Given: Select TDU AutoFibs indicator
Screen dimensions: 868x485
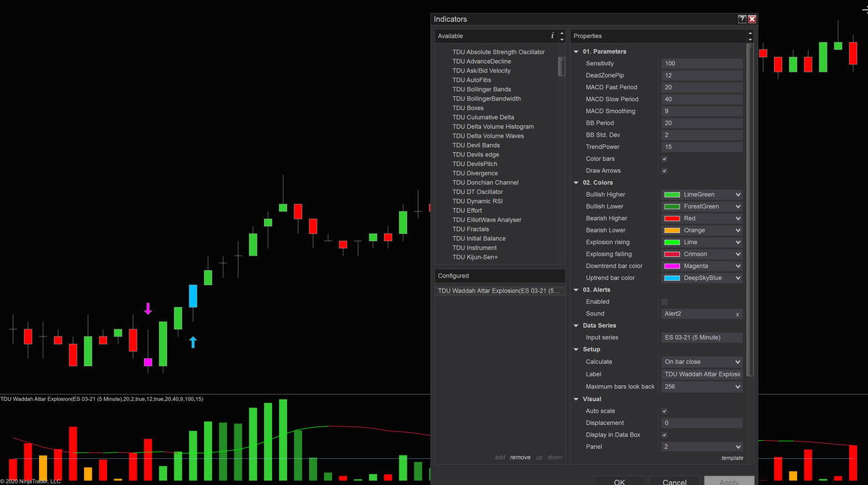Looking at the screenshot, I should point(472,80).
